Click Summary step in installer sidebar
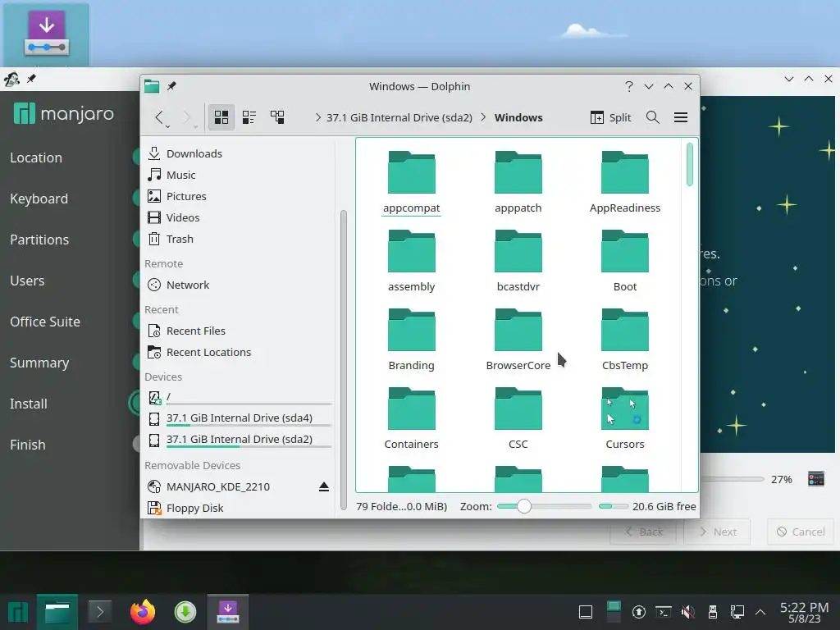Image resolution: width=840 pixels, height=630 pixels. [39, 363]
